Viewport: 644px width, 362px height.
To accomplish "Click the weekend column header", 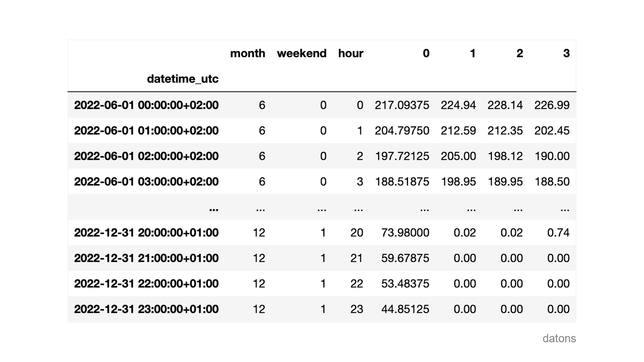I will (x=301, y=53).
